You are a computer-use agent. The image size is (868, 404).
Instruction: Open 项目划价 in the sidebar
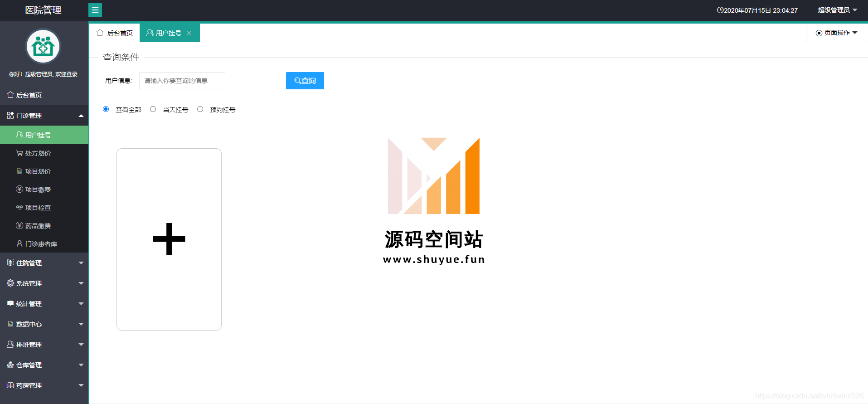click(44, 171)
